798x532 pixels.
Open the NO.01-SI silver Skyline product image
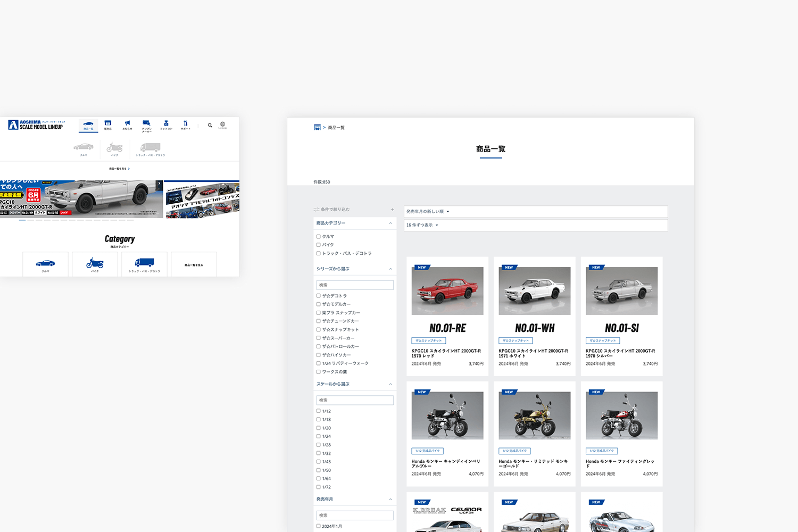622,291
